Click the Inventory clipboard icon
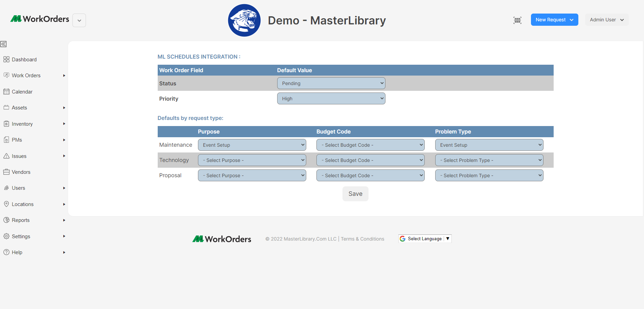The image size is (644, 309). point(6,124)
